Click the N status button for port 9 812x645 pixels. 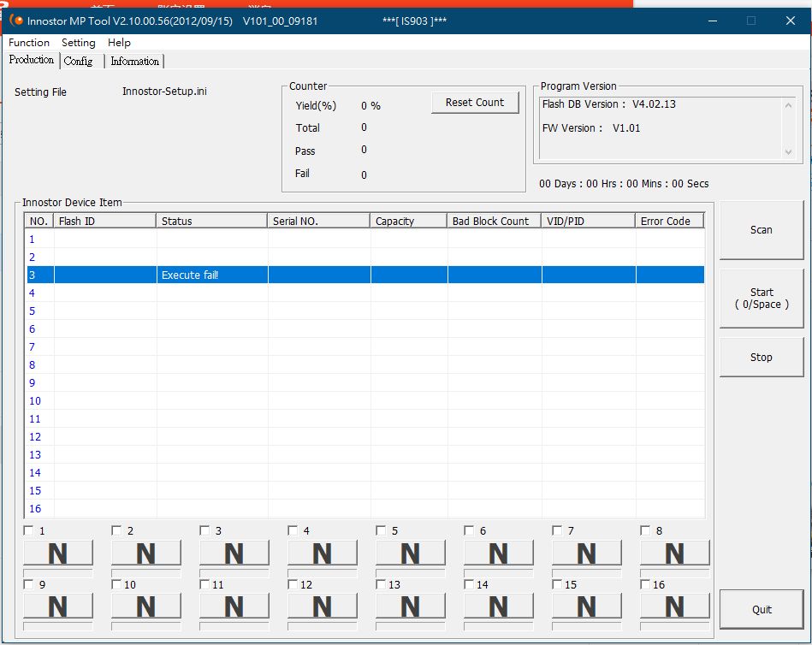(58, 606)
